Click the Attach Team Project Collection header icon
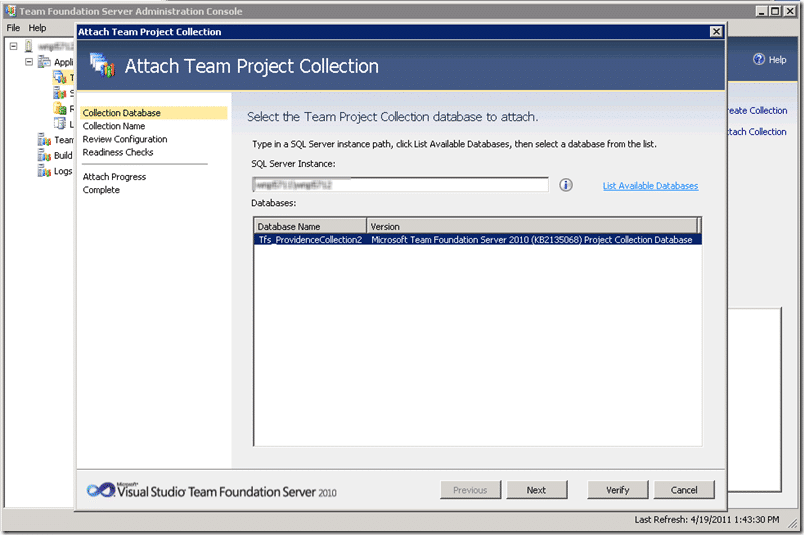The height and width of the screenshot is (535, 804). coord(103,65)
